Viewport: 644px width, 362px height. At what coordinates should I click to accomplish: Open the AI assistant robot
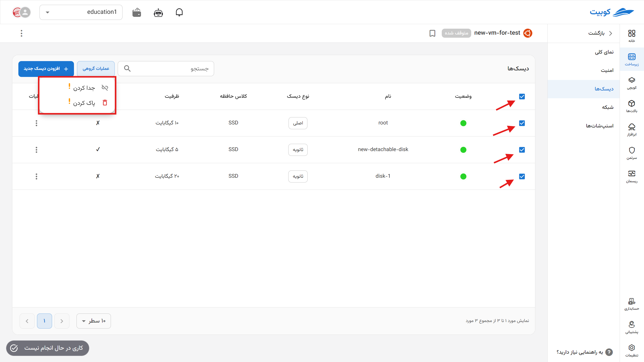point(158,12)
